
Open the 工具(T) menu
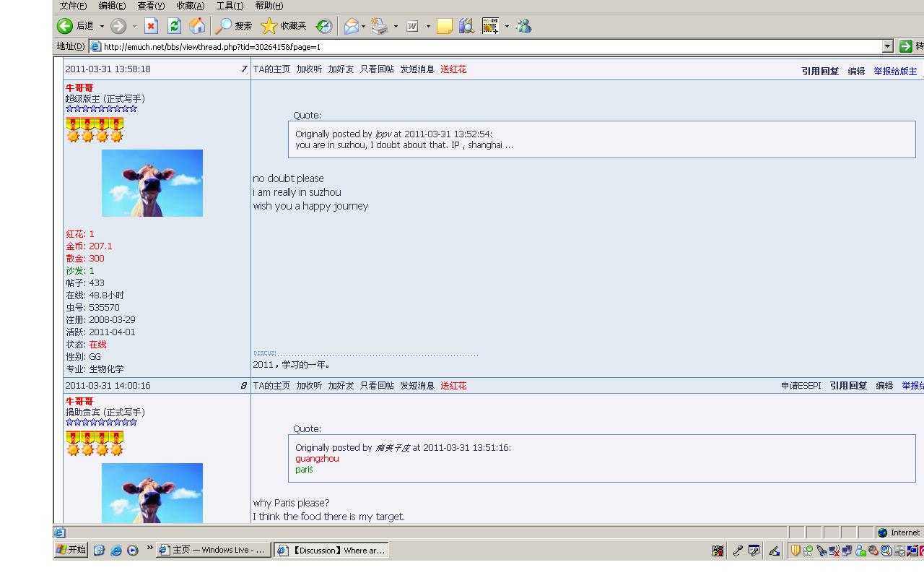(230, 6)
